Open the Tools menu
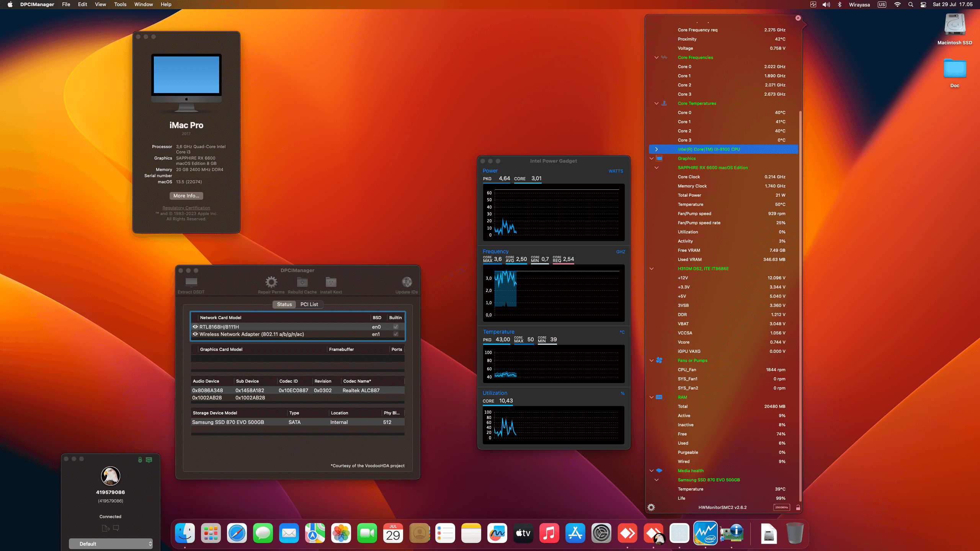The width and height of the screenshot is (980, 551). [120, 4]
